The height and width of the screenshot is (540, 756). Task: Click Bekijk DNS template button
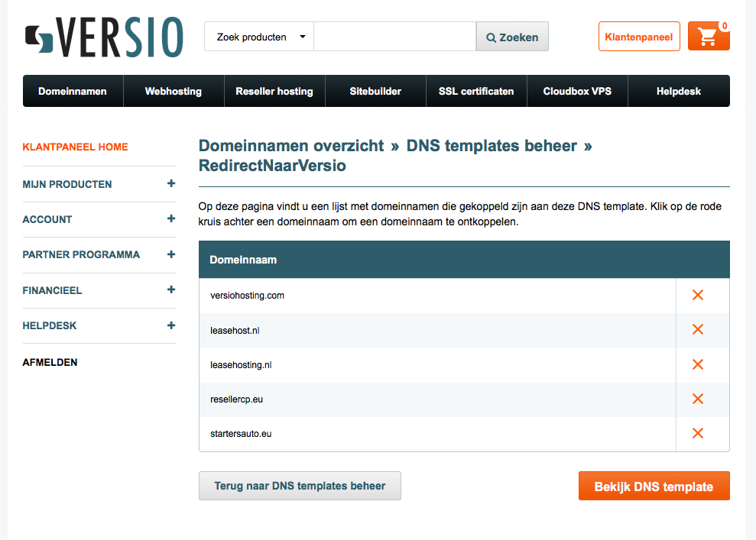(654, 486)
